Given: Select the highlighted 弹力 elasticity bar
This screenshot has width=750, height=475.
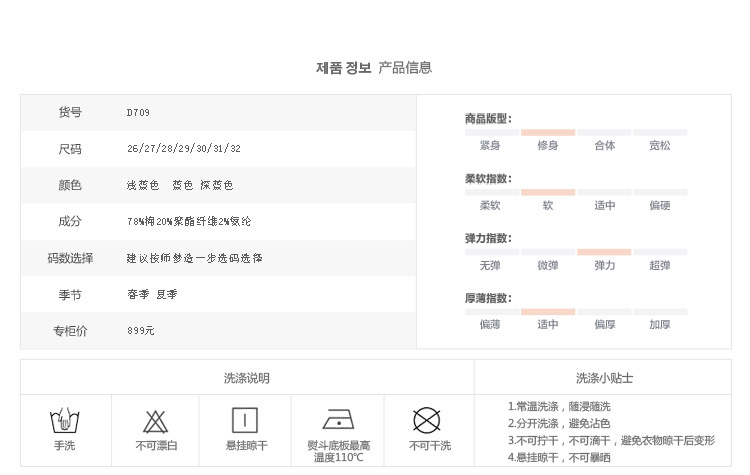Looking at the screenshot, I should (x=604, y=252).
